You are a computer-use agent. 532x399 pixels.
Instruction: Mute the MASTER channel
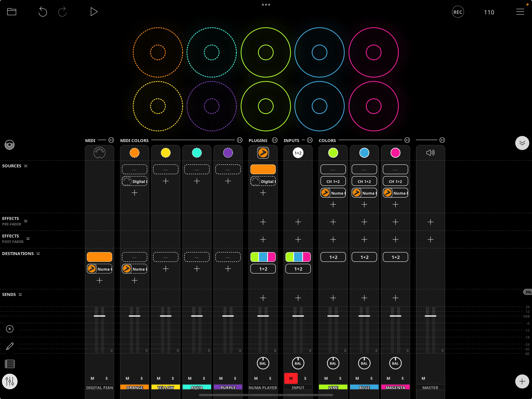(x=423, y=378)
